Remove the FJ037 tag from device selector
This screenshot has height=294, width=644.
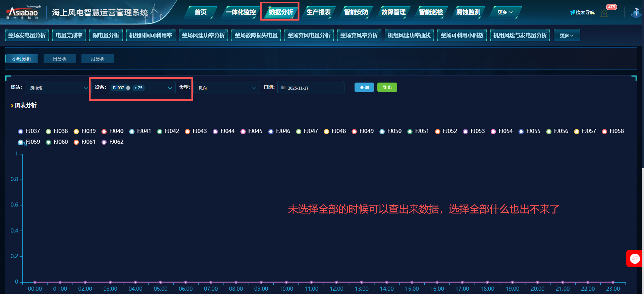[x=128, y=88]
